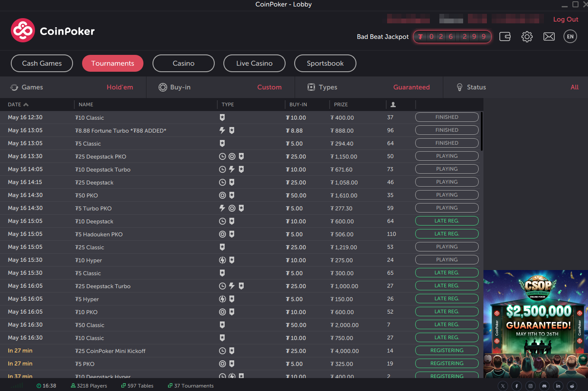The width and height of the screenshot is (588, 391).
Task: Click deepstack clock icon on ₮25 Deepstack PKO
Action: [222, 156]
